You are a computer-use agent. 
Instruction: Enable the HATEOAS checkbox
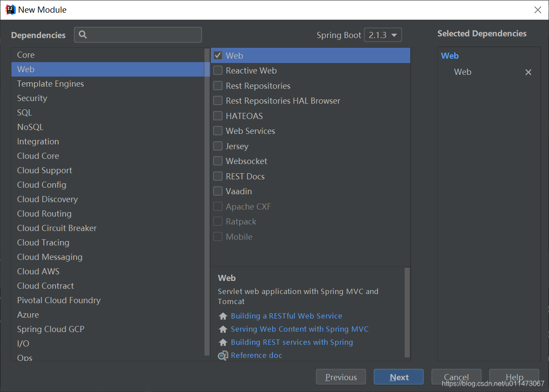point(218,116)
